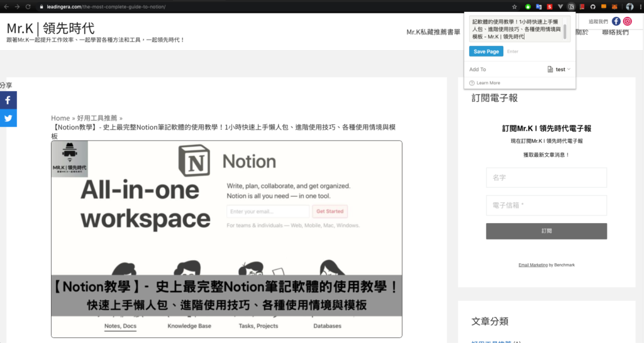This screenshot has height=343, width=644.
Task: Open the 聯絡我們 menu item
Action: [x=615, y=32]
